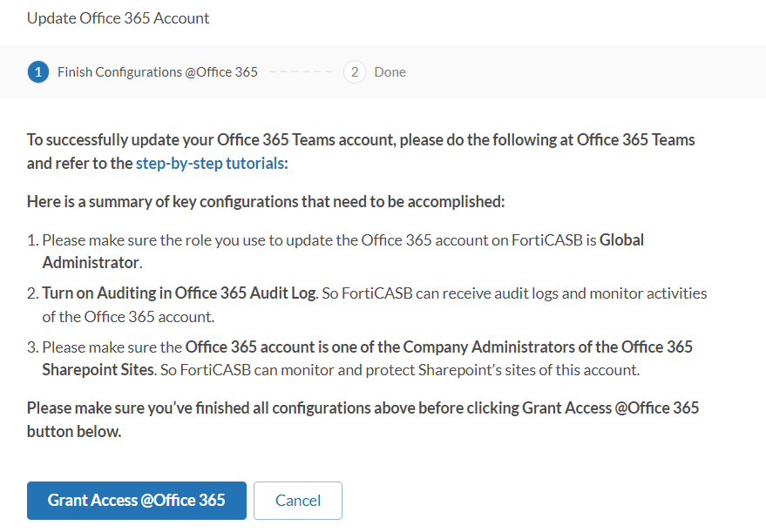
Task: Select the bold Sharepoint Sites phrase
Action: (x=96, y=369)
